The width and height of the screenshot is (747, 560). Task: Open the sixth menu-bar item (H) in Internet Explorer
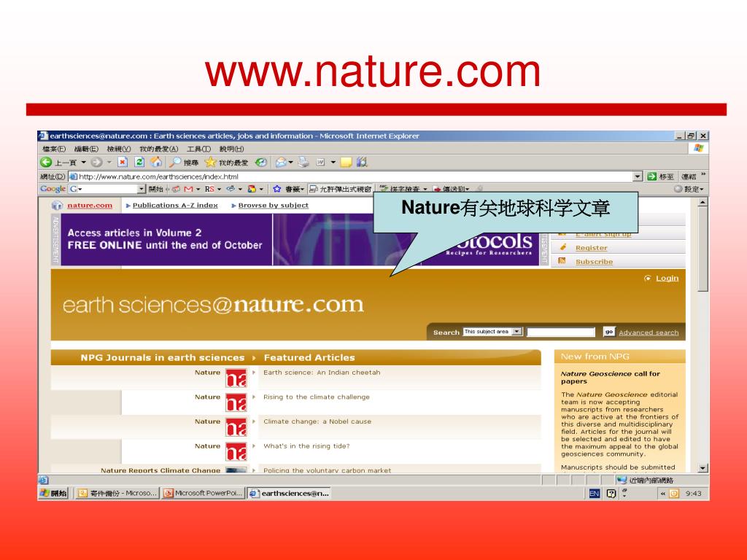231,149
